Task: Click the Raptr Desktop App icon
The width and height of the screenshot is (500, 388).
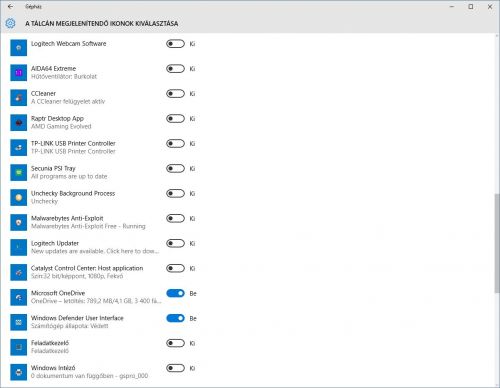Action: click(19, 123)
